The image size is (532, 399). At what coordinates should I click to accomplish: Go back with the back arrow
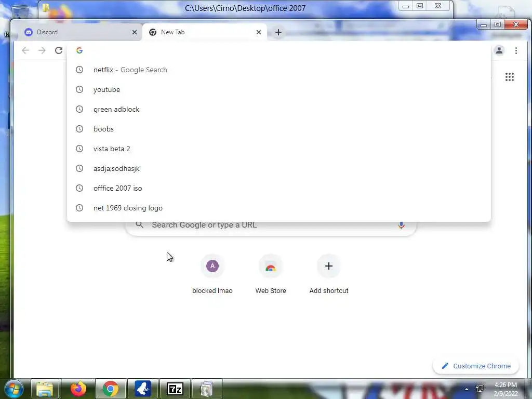[x=25, y=50]
